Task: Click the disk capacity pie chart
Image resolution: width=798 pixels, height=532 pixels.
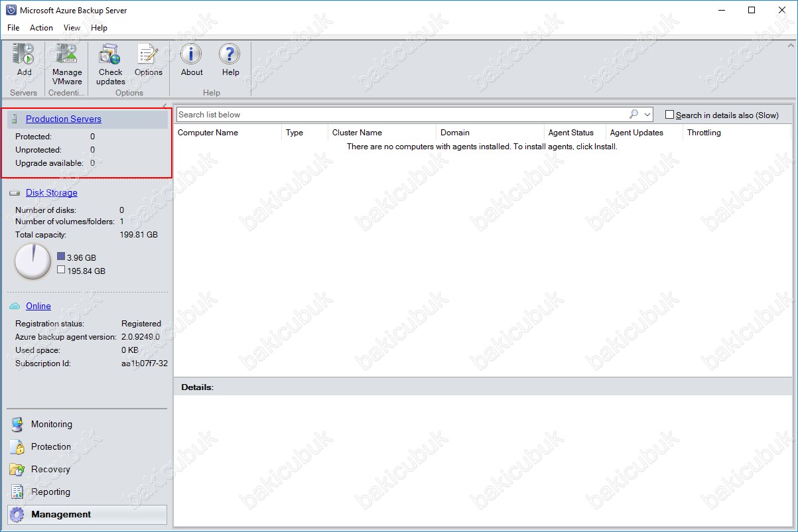Action: [33, 261]
